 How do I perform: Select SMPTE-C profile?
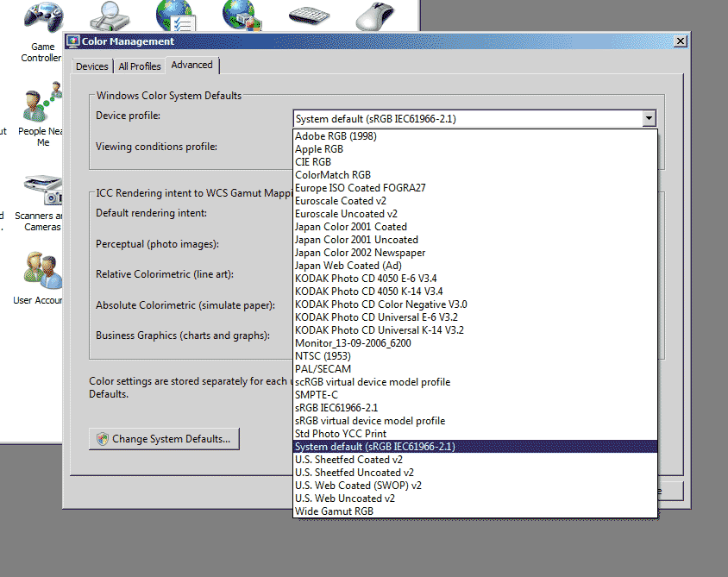475,395
